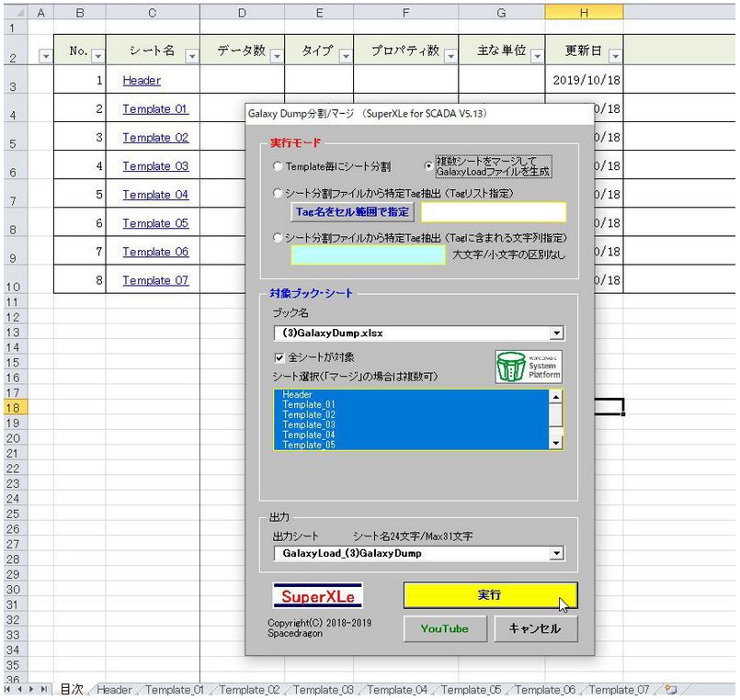Open the Template 03 hyperlink in column C

pyautogui.click(x=155, y=166)
